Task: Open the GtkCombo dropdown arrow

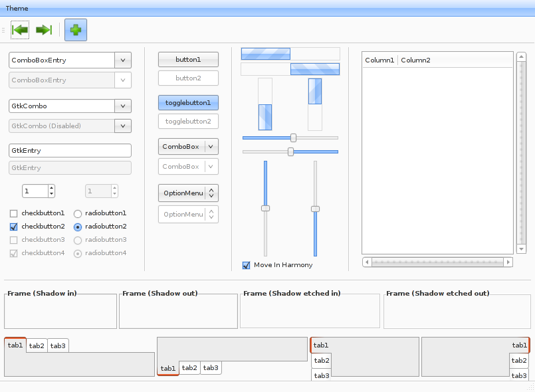Action: click(x=123, y=106)
